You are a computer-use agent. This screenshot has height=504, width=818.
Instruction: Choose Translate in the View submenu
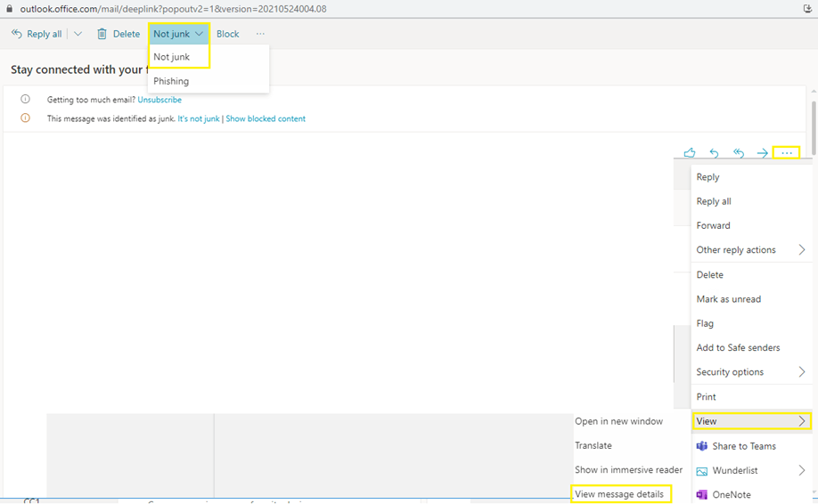point(593,445)
